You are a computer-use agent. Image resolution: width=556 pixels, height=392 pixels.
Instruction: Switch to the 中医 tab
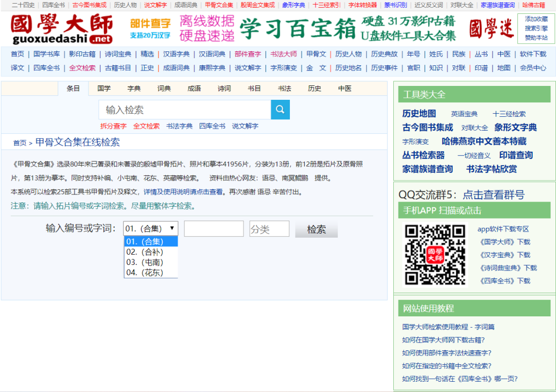pyautogui.click(x=344, y=88)
